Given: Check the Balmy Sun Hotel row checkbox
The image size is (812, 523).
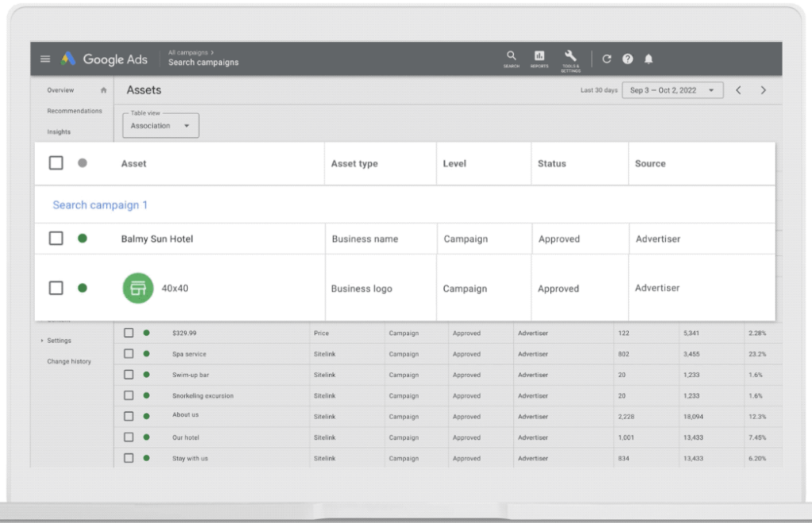Looking at the screenshot, I should coord(56,239).
